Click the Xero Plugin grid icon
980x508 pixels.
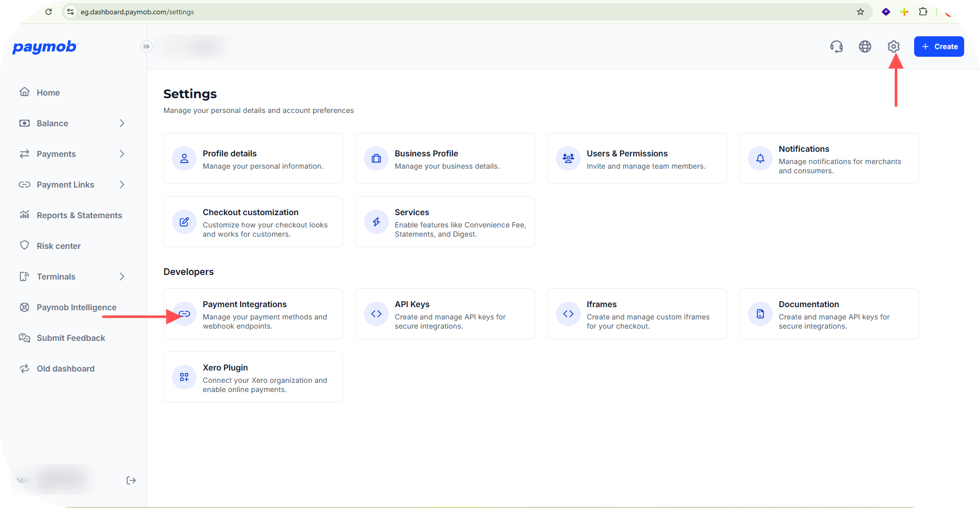[x=184, y=377]
